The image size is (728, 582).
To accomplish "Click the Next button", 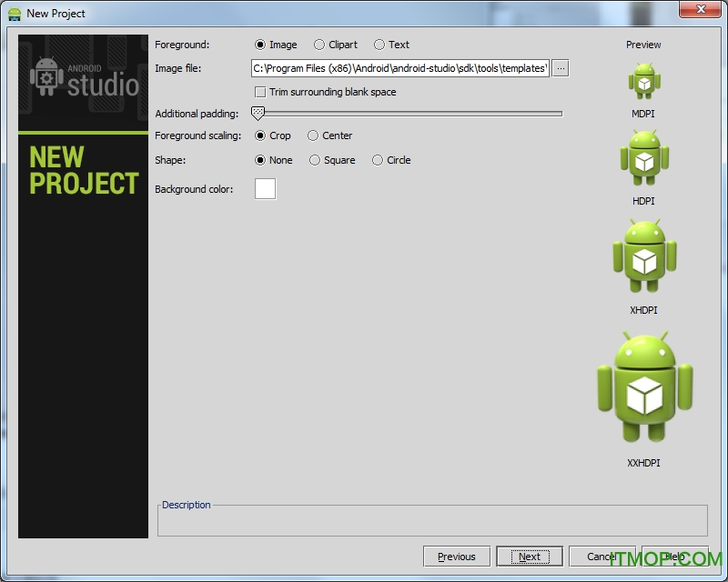I will tap(529, 556).
